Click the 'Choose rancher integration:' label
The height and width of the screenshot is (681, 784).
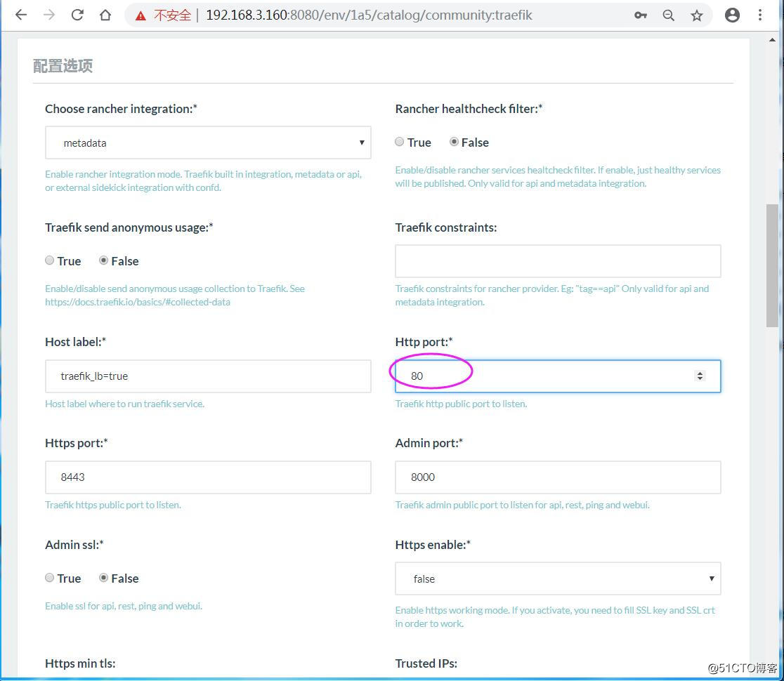coord(121,109)
